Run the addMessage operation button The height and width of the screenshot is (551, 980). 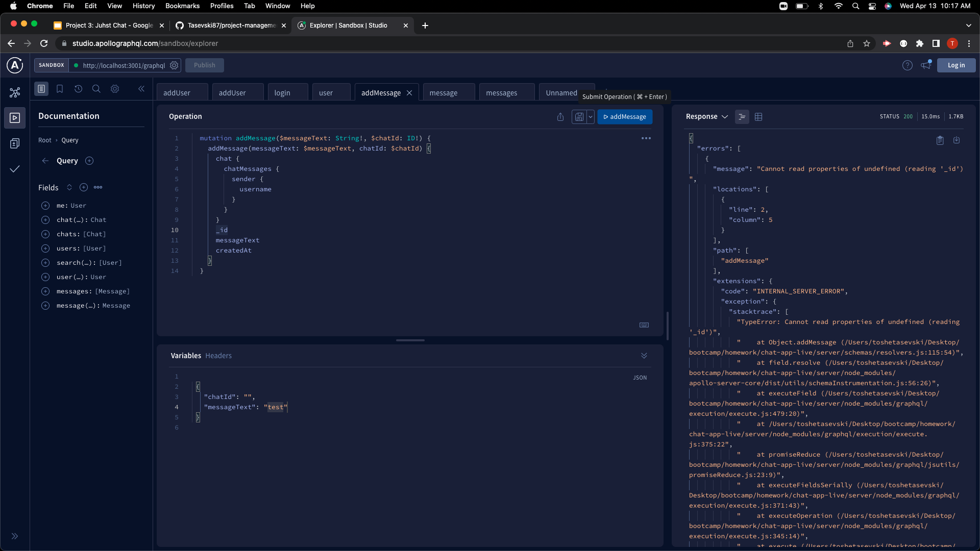[x=625, y=117]
